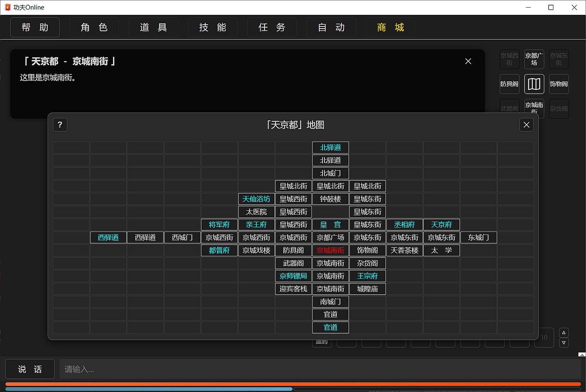The image size is (586, 392).
Task: Move to 防具阁 via navigation pad
Action: [509, 84]
